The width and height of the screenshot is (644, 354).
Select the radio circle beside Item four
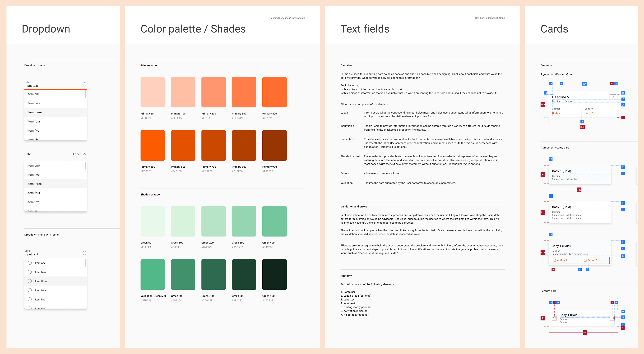[30, 290]
